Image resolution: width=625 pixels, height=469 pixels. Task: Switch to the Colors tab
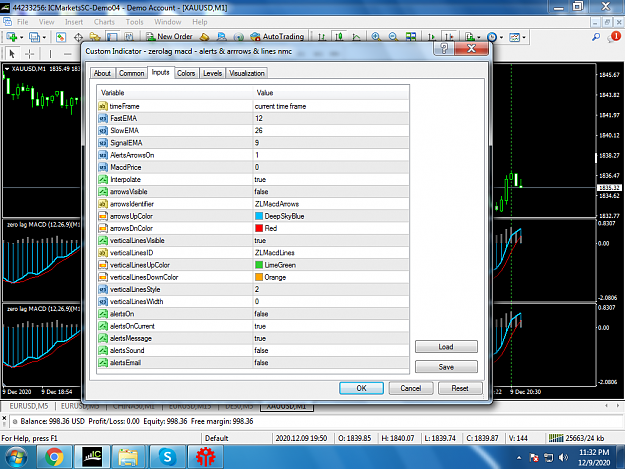tap(186, 73)
